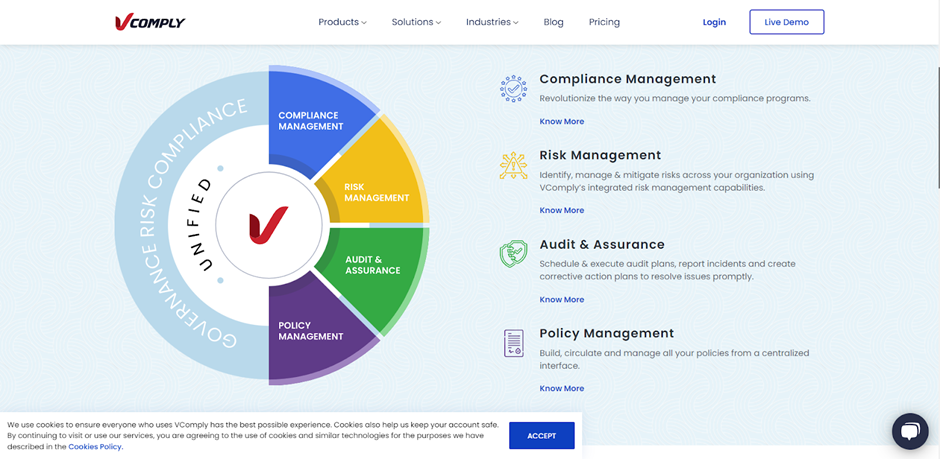This screenshot has width=940, height=459.
Task: Click the Policy Management document icon
Action: [514, 344]
